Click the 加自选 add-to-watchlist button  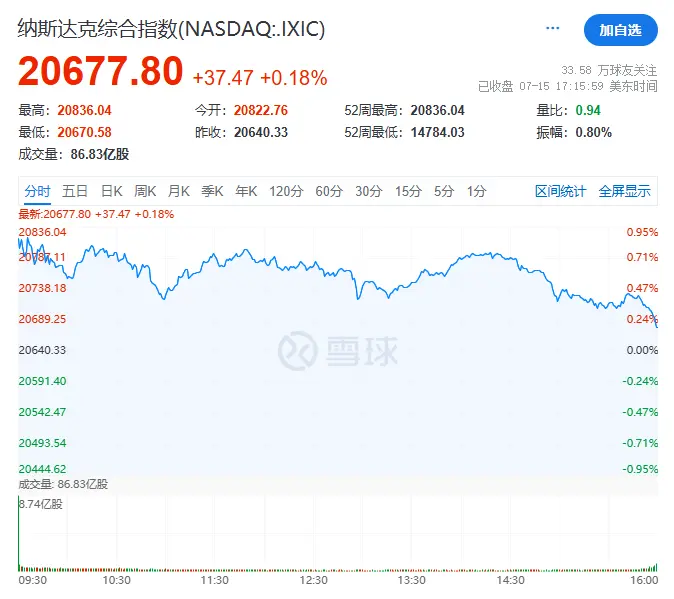pyautogui.click(x=620, y=30)
